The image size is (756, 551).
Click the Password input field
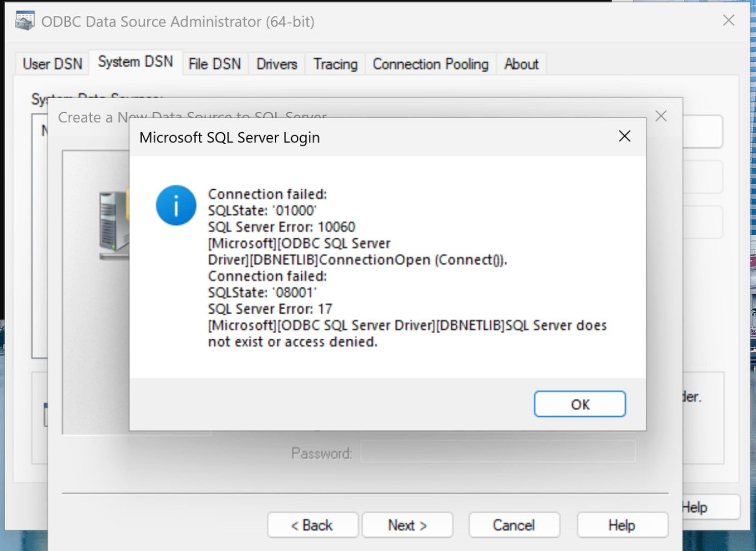[498, 452]
